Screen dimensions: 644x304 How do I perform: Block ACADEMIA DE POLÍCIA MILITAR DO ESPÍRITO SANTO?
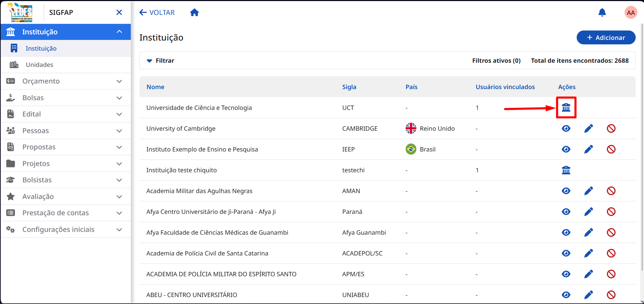click(611, 274)
